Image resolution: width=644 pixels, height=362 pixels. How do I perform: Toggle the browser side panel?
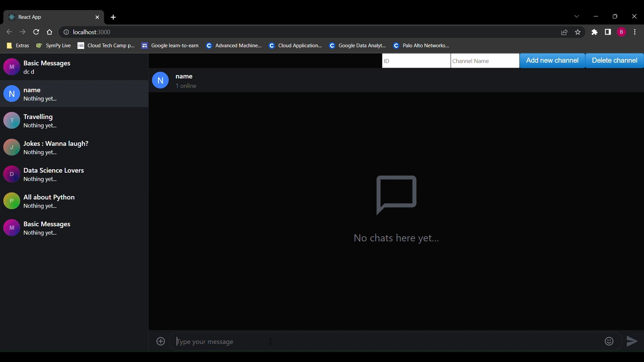[608, 32]
